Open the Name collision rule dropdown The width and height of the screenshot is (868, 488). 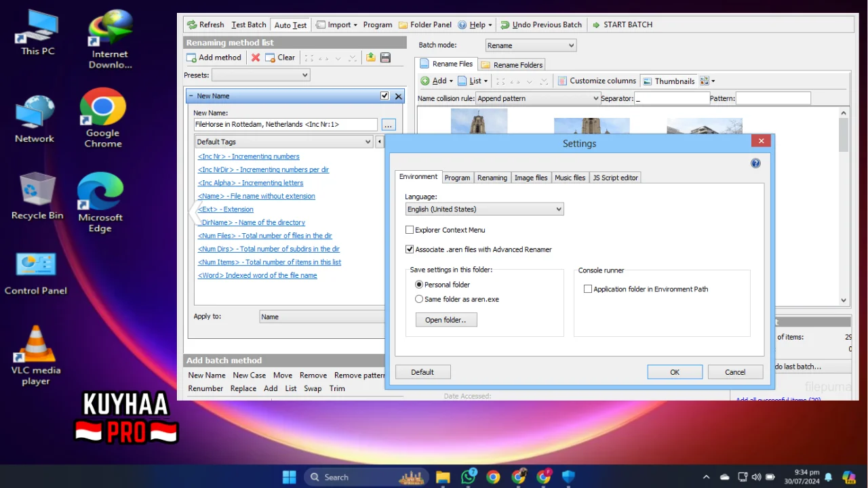[538, 98]
